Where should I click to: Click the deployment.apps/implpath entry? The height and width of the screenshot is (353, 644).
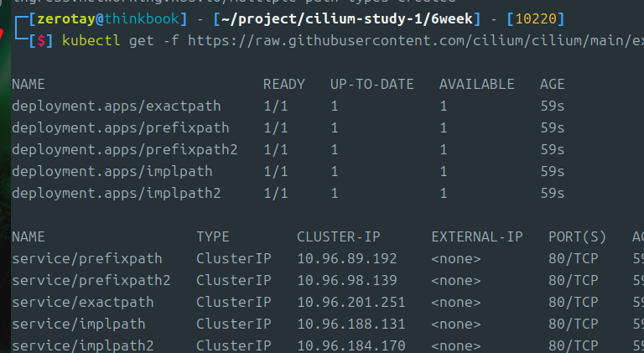click(112, 172)
